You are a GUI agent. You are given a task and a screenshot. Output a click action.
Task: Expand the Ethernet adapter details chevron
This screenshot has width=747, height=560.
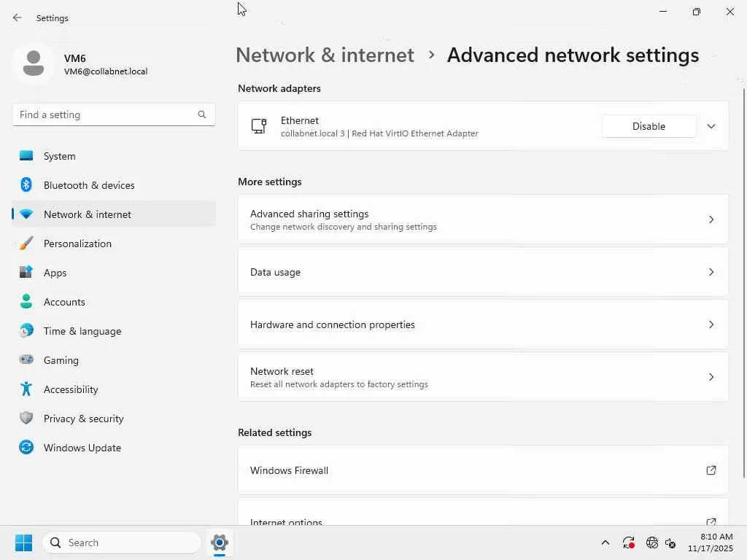(711, 126)
